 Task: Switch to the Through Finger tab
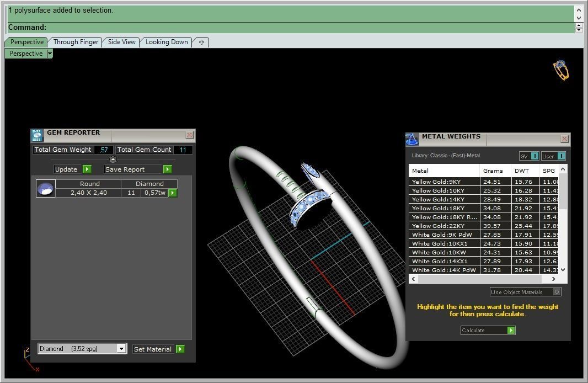[x=76, y=42]
